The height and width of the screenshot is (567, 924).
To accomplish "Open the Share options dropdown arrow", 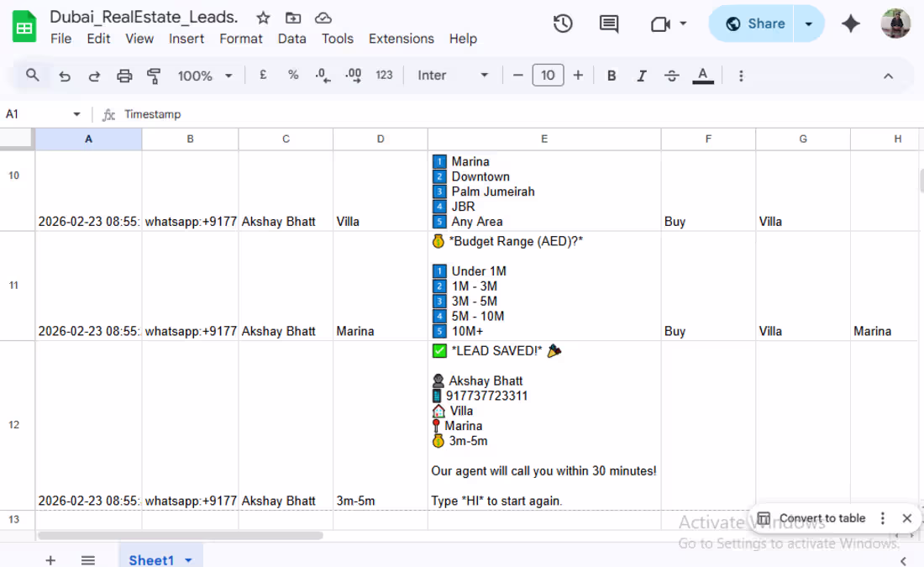I will (808, 24).
